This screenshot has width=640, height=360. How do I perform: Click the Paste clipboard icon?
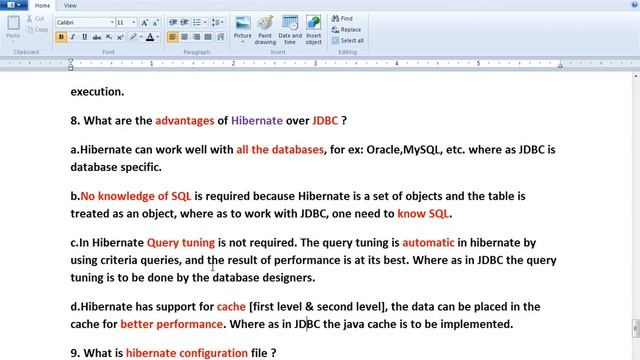[x=13, y=23]
